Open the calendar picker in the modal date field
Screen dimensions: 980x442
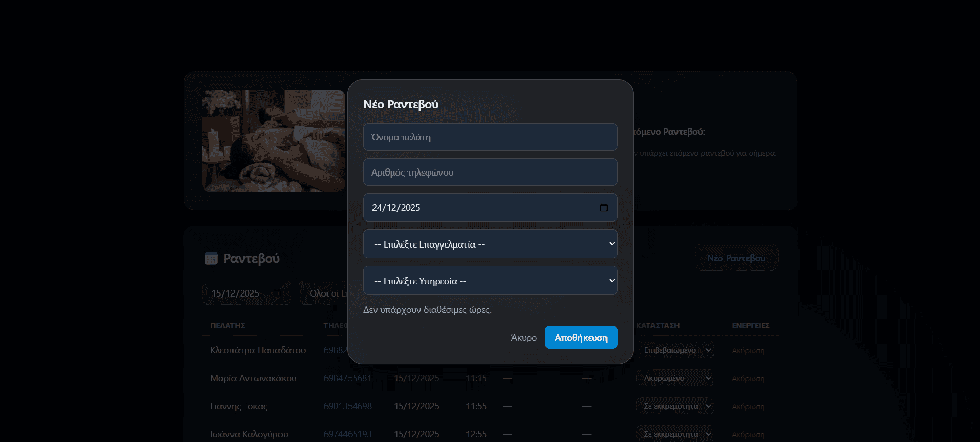tap(603, 208)
